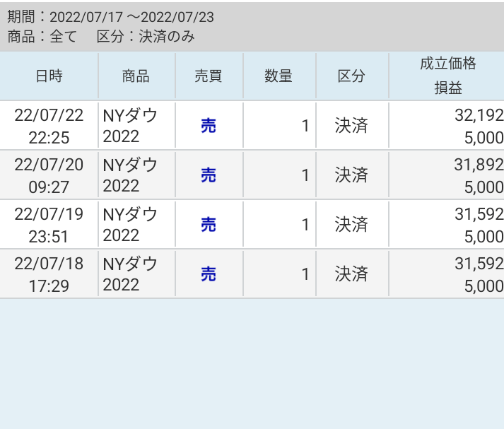
Task: Click the 損益 header label
Action: tap(447, 88)
